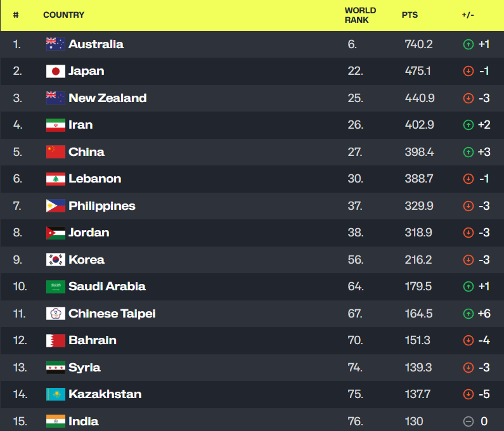Click China's points value 398.4
The image size is (504, 431).
tap(420, 152)
